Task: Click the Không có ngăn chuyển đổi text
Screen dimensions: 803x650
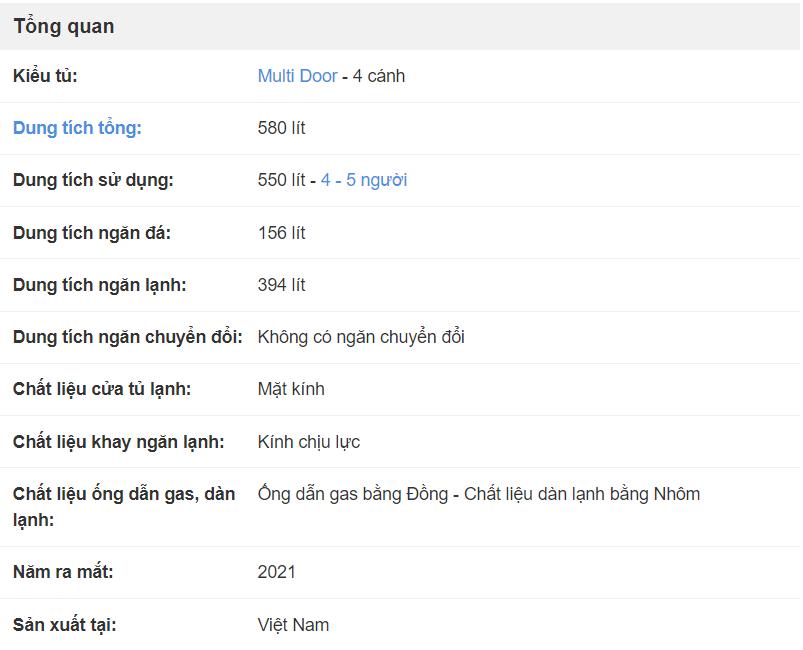Action: click(x=361, y=337)
